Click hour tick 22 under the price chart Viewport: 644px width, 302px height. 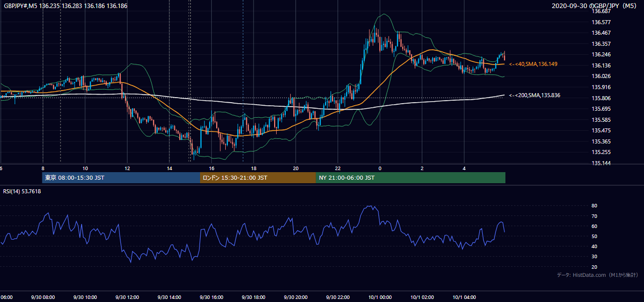[x=338, y=168]
